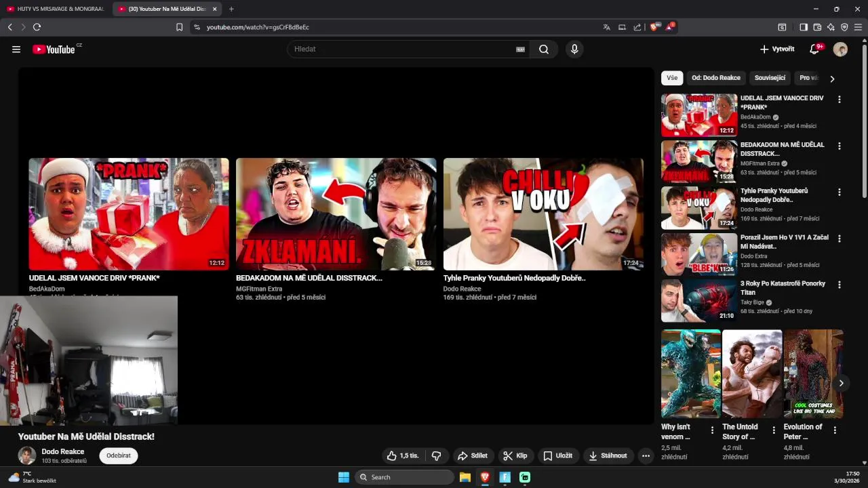Open the Dodo Reakce channel avatar
The image size is (868, 488).
click(x=26, y=455)
